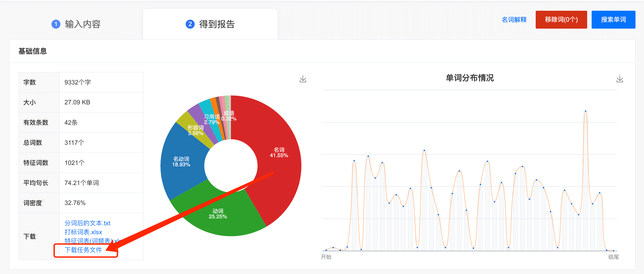Download the word distribution chart image
The image size is (644, 274).
(x=620, y=79)
